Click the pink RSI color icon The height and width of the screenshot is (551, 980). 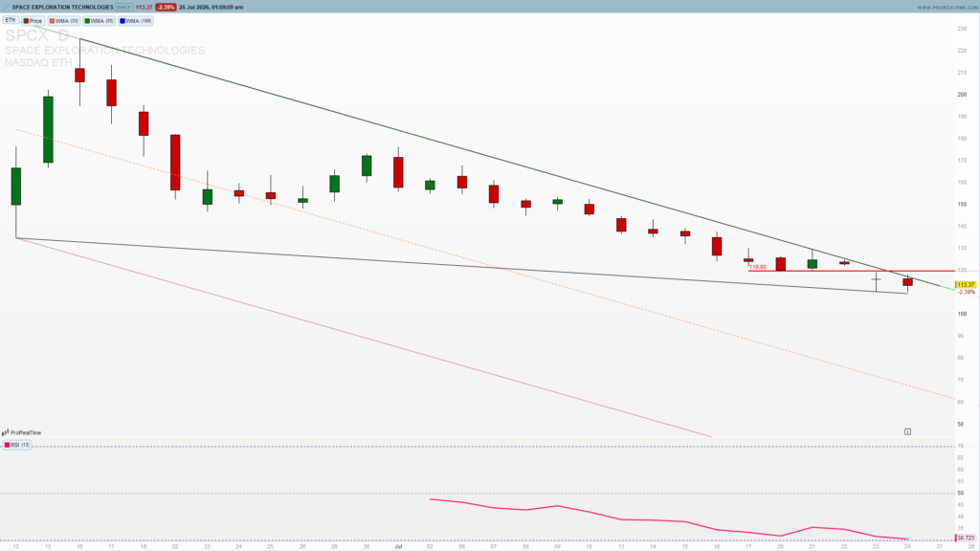pyautogui.click(x=8, y=445)
